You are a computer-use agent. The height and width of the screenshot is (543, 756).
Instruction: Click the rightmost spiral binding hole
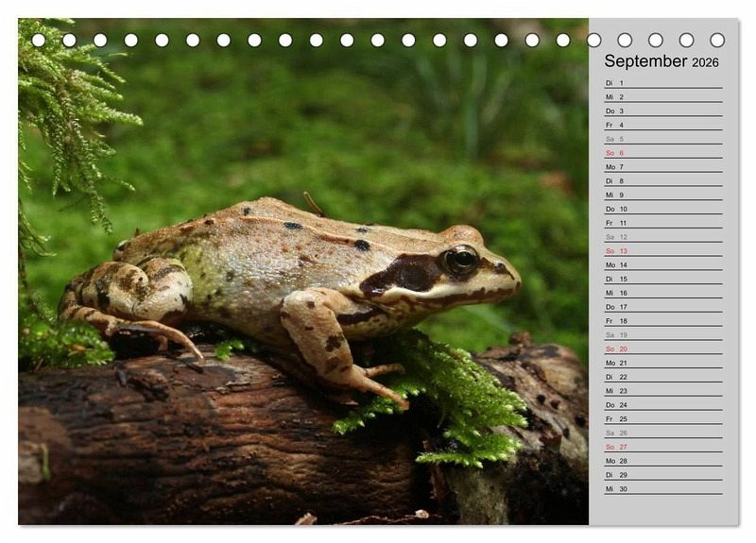(717, 40)
